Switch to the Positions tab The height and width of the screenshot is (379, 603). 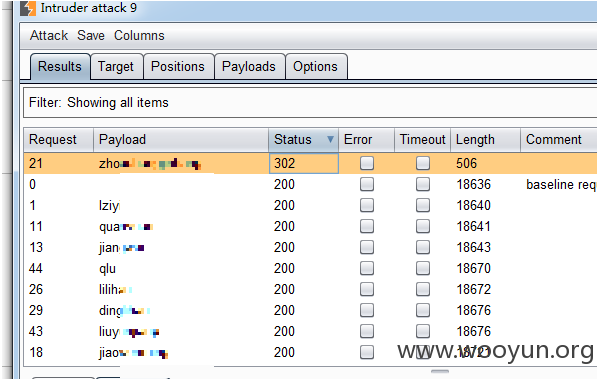click(178, 66)
